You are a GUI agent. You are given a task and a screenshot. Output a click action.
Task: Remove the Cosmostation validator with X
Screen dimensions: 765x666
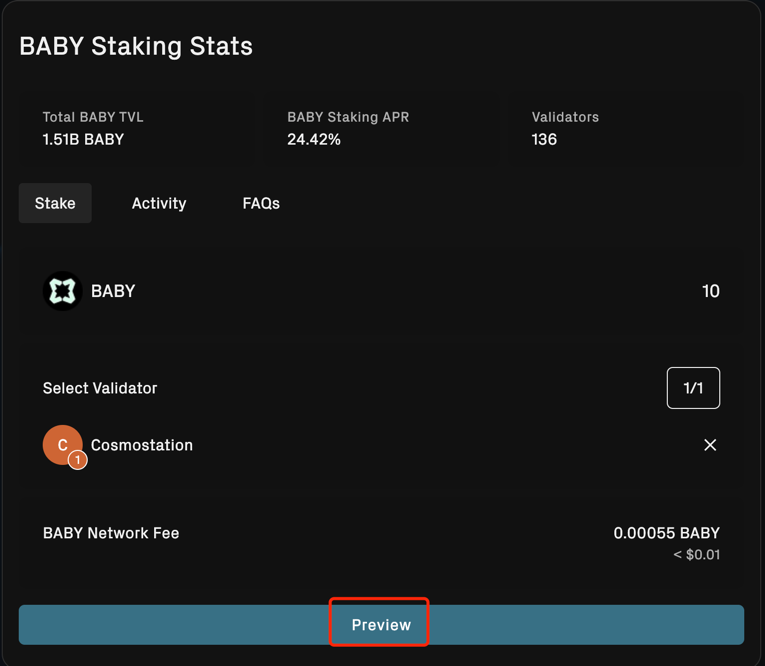710,445
